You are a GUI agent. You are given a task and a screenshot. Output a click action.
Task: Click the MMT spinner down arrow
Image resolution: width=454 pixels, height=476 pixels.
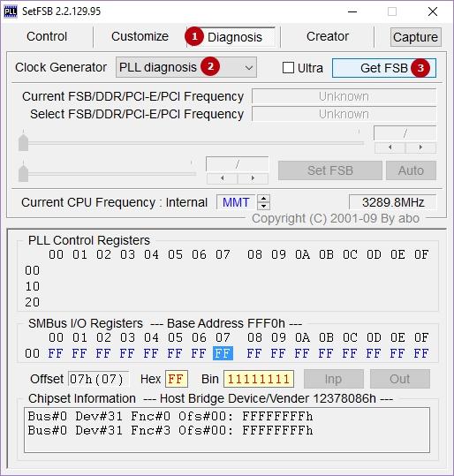[x=263, y=206]
